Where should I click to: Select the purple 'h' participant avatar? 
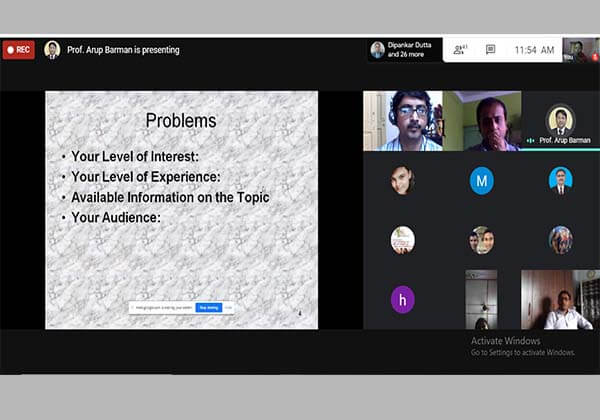(402, 299)
